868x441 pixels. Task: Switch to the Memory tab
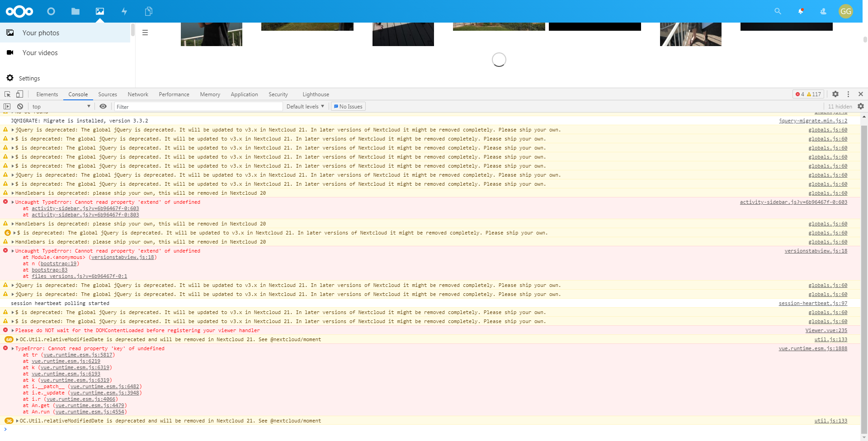(210, 94)
